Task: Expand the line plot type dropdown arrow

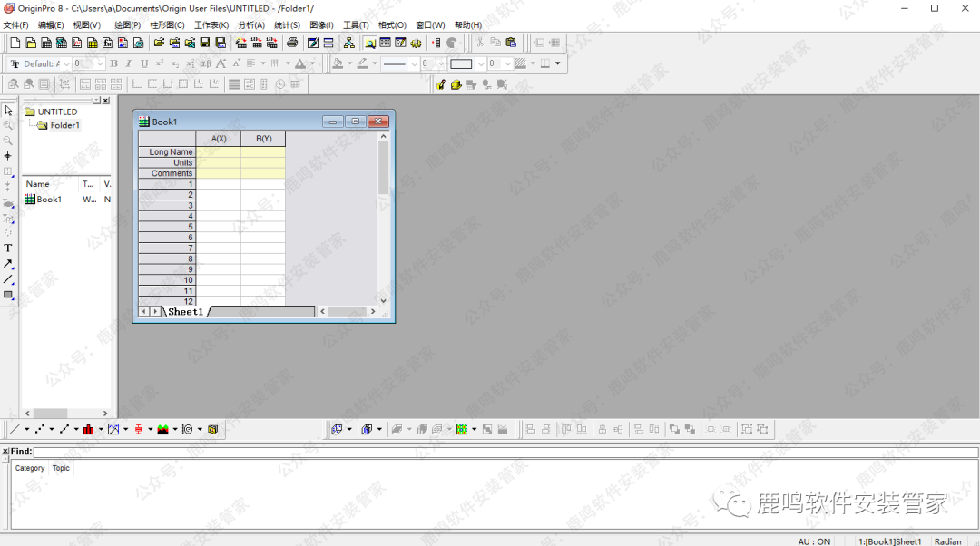Action: tap(26, 429)
